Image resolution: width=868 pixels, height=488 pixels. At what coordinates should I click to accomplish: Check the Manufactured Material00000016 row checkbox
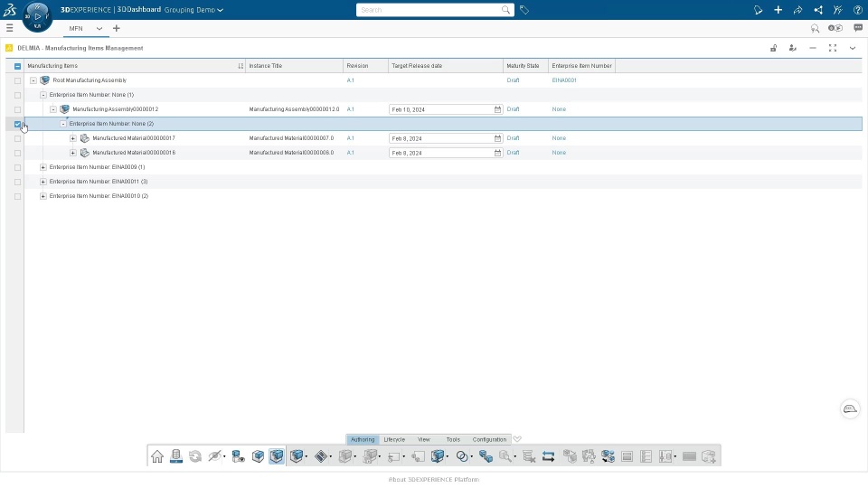pos(18,153)
